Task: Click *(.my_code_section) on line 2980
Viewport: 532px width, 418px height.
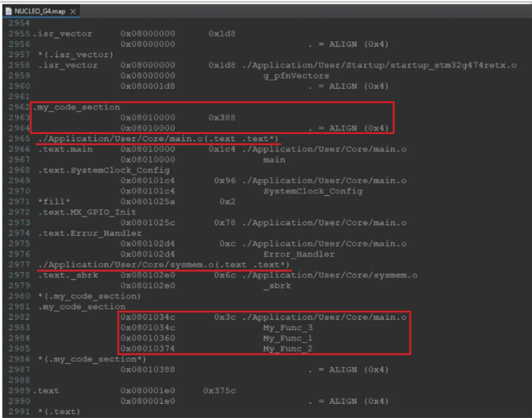Action: (90, 297)
